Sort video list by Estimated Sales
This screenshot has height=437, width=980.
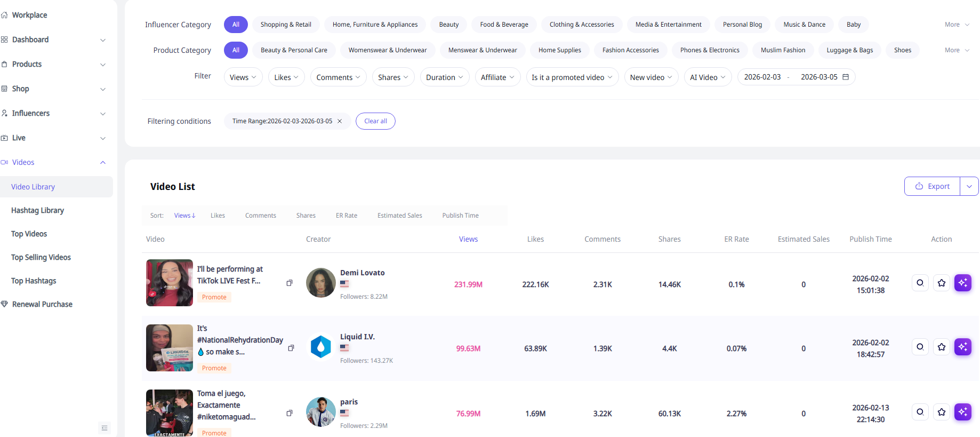[399, 216]
